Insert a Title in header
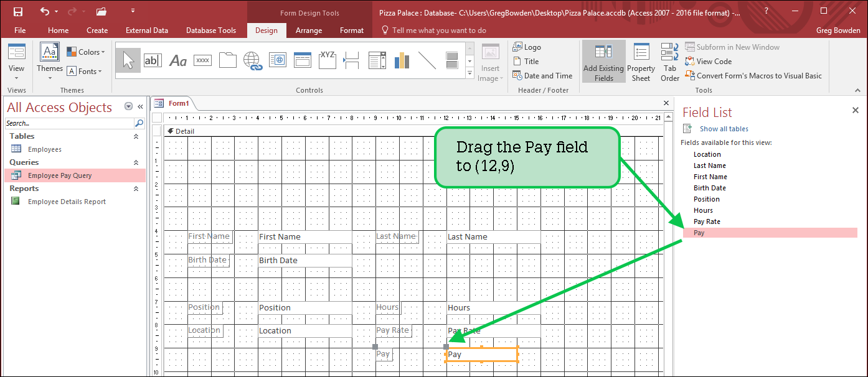 (526, 62)
